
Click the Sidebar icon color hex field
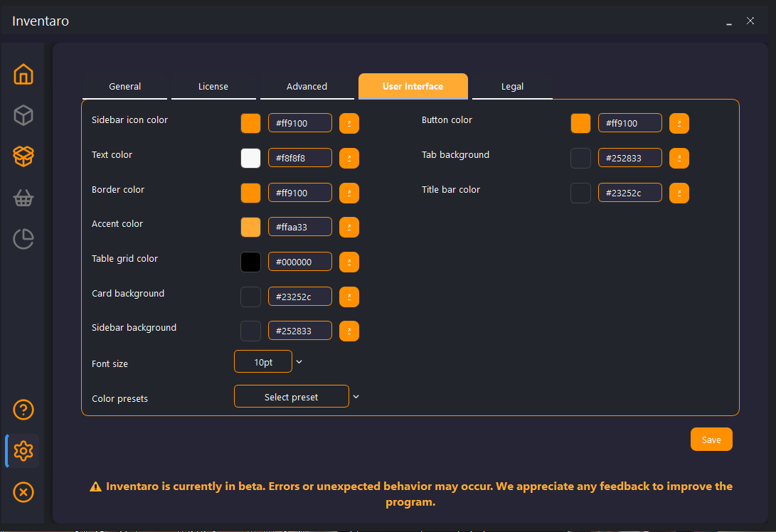coord(300,123)
